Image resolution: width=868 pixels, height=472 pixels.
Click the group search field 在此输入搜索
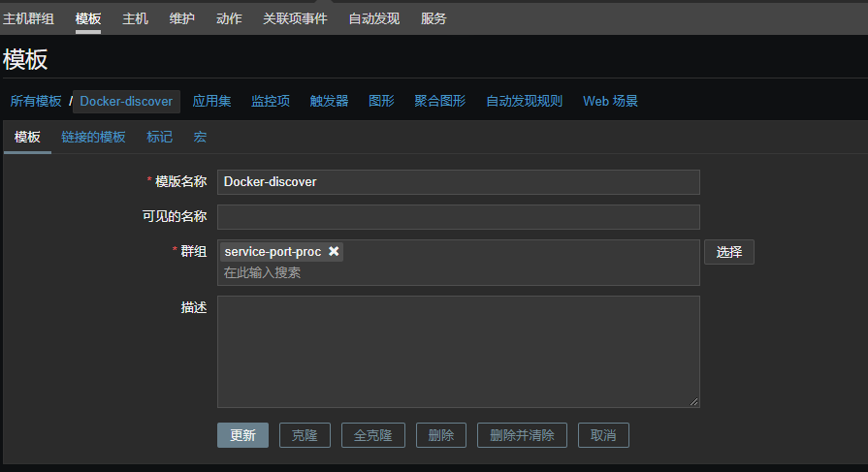pyautogui.click(x=459, y=272)
